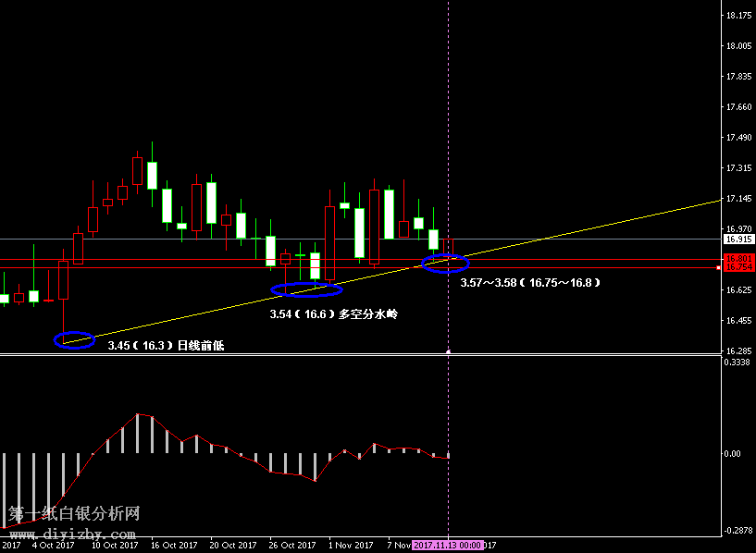Open the www.diyizby.com watermark link
The height and width of the screenshot is (553, 756).
(x=74, y=534)
